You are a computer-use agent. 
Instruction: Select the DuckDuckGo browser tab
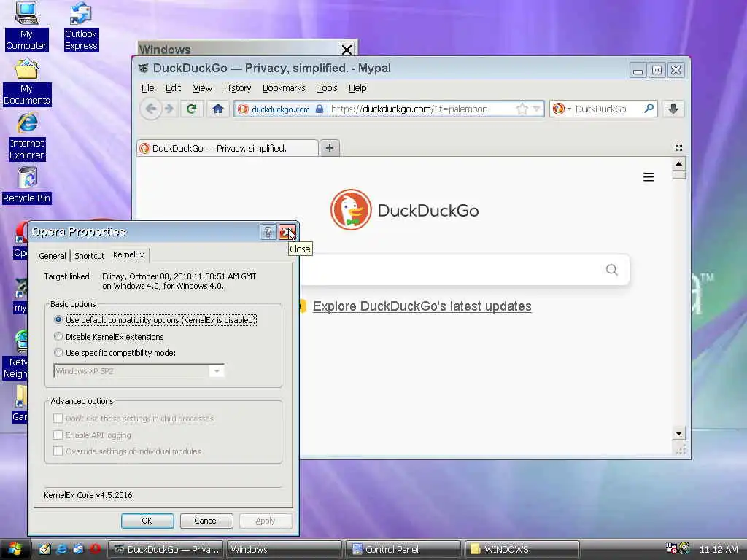click(228, 148)
